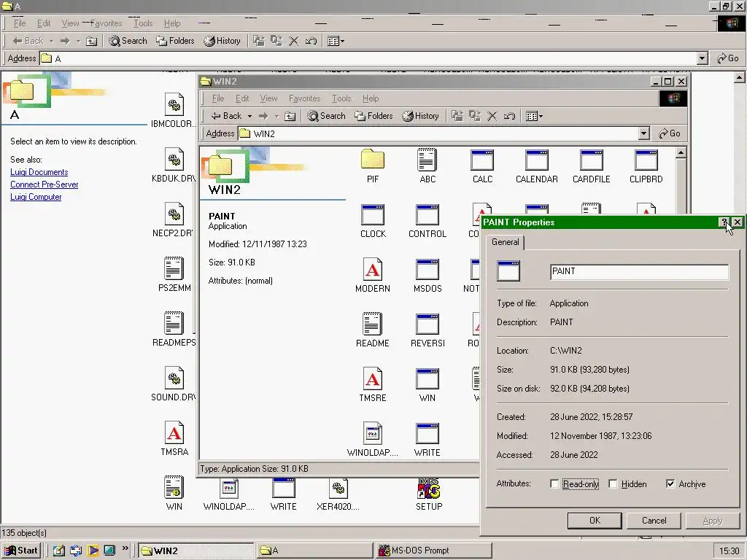Uncheck the Archive attribute checkbox
The width and height of the screenshot is (747, 560).
point(671,484)
